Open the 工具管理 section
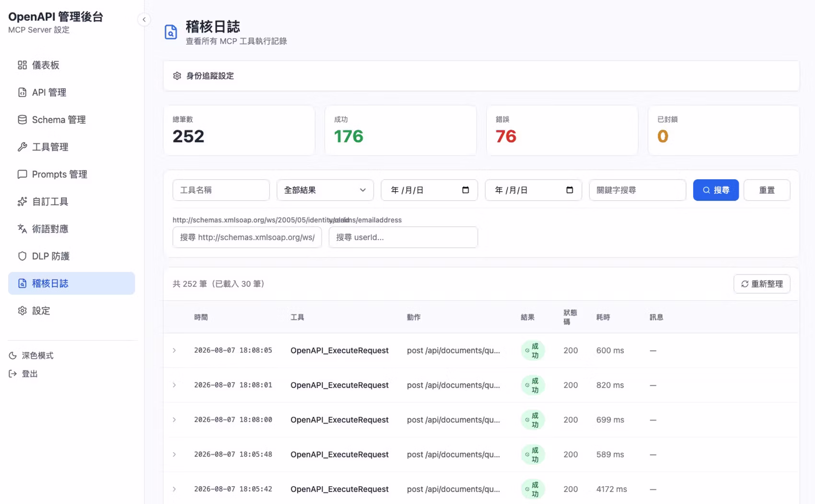 [71, 147]
